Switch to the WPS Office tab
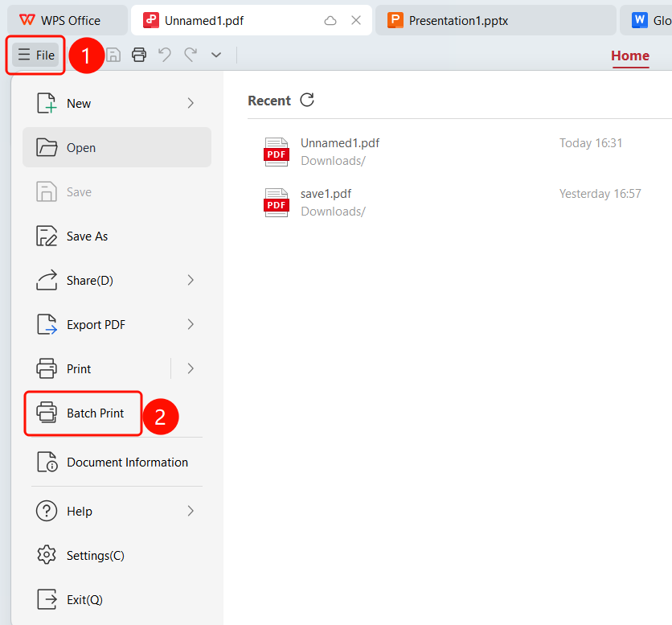The height and width of the screenshot is (625, 672). [68, 20]
